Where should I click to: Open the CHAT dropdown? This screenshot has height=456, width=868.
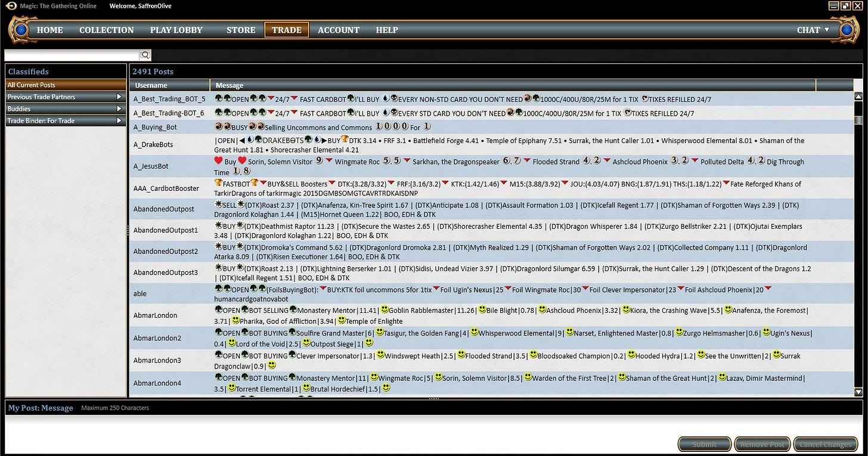813,30
